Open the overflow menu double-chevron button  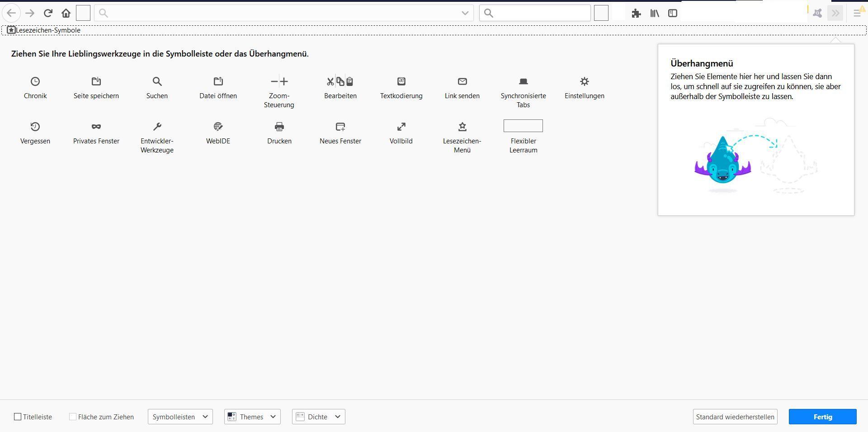pyautogui.click(x=835, y=13)
